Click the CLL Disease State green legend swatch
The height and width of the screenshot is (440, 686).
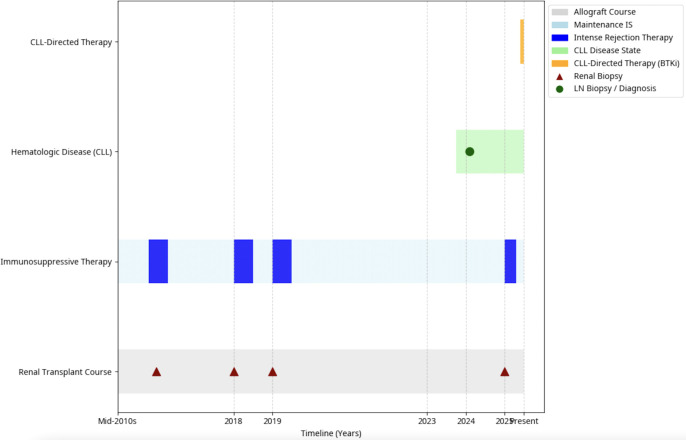(x=560, y=51)
